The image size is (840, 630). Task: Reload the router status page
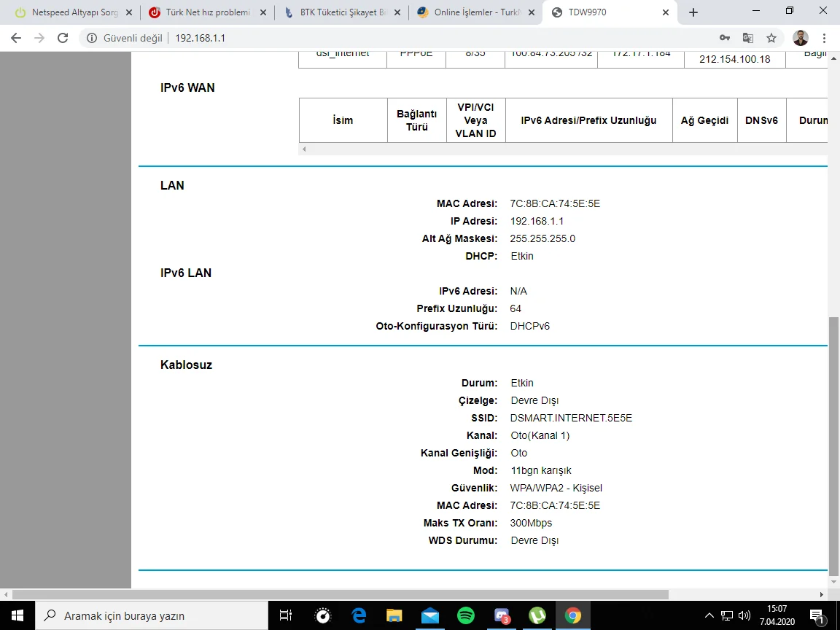63,38
